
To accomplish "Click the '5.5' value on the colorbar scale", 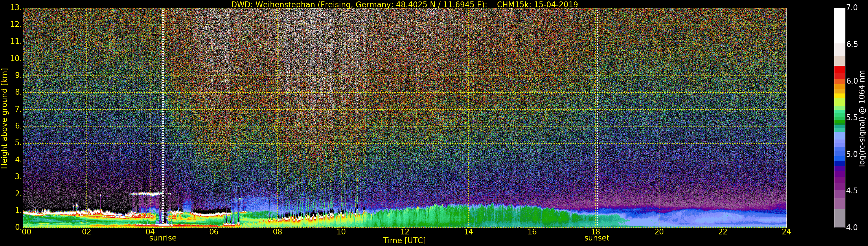I will 852,117.
